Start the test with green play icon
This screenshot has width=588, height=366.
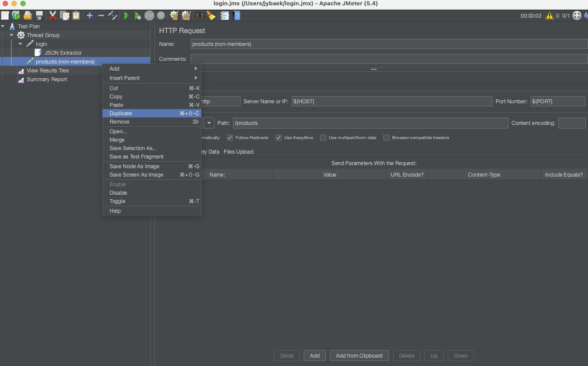click(126, 16)
